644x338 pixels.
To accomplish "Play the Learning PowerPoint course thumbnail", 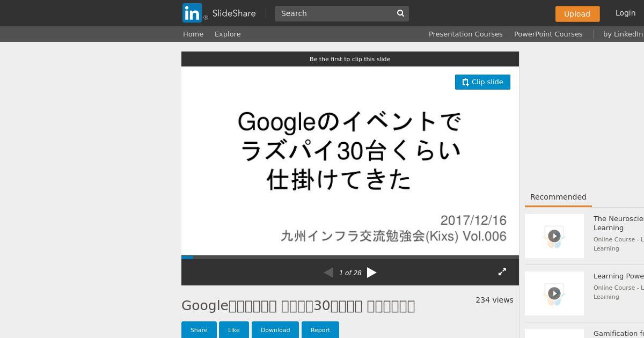I will pos(554,293).
